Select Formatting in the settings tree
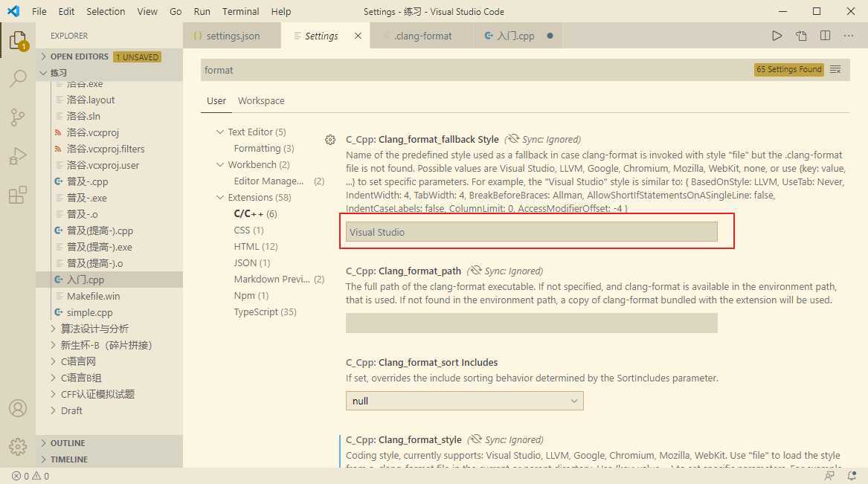 [x=264, y=148]
